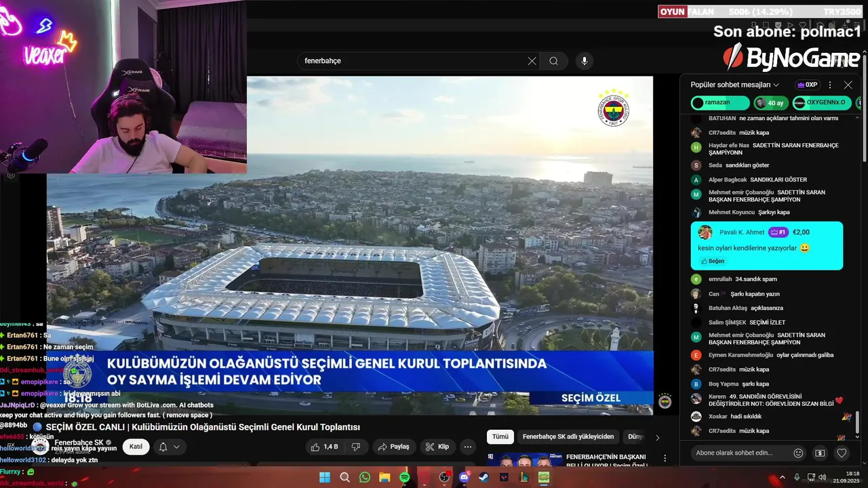Open Windows taskbar search
Image resolution: width=868 pixels, height=488 pixels.
(x=344, y=477)
